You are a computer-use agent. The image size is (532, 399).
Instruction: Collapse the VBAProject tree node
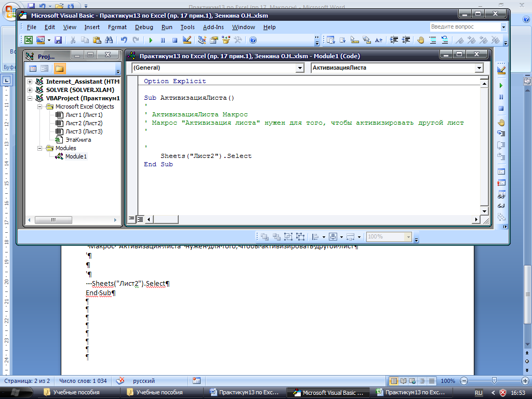pos(30,98)
